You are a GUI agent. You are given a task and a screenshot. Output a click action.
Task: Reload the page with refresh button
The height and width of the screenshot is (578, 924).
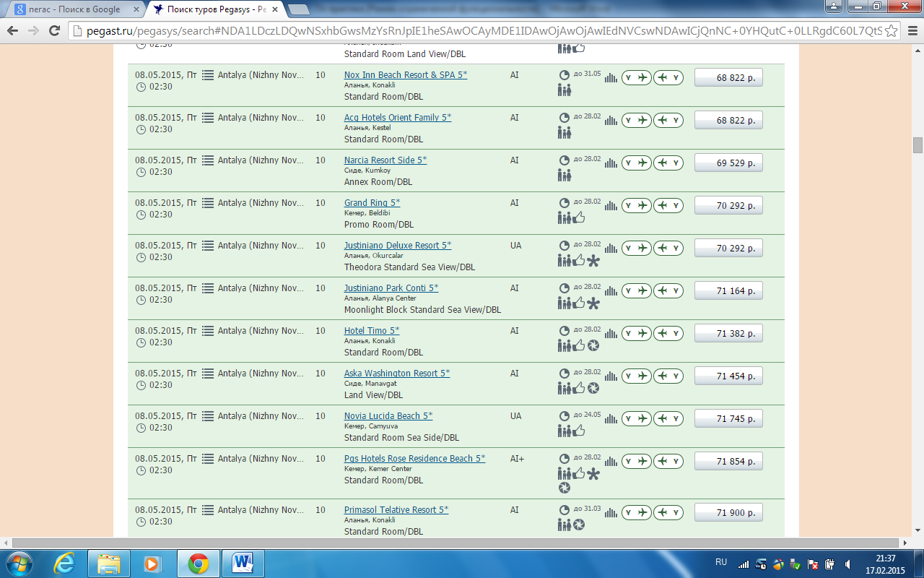pos(54,30)
